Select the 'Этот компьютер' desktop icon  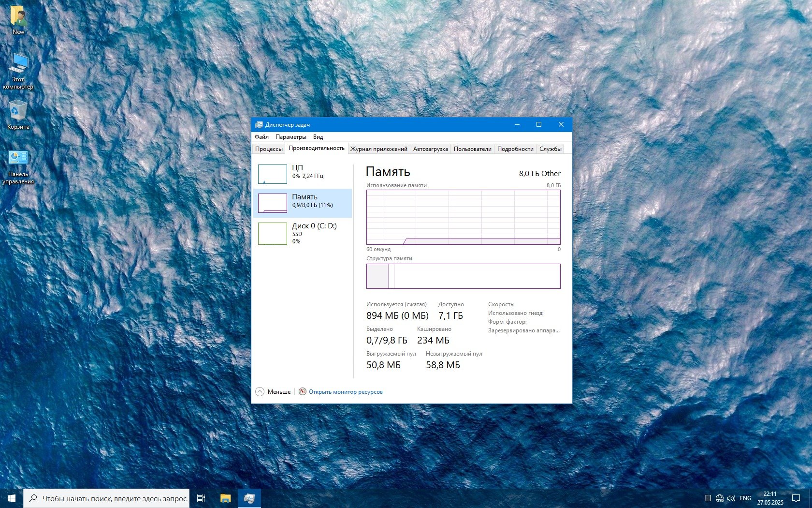point(18,70)
